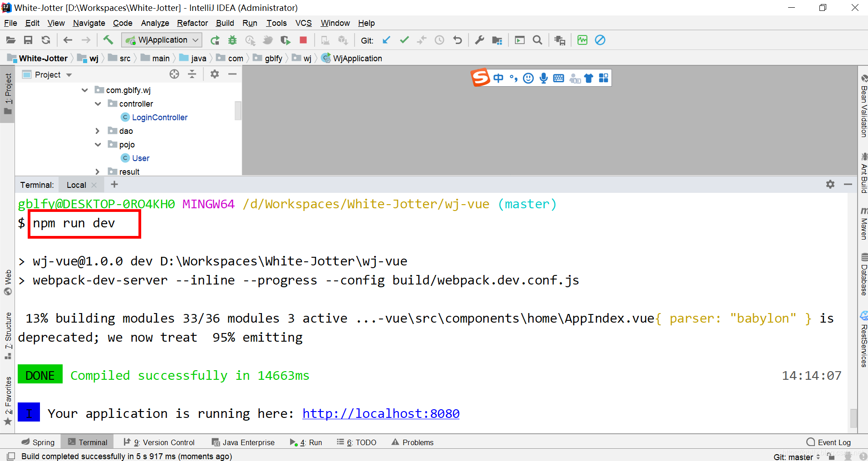The width and height of the screenshot is (868, 461).
Task: Open the File menu
Action: (10, 23)
